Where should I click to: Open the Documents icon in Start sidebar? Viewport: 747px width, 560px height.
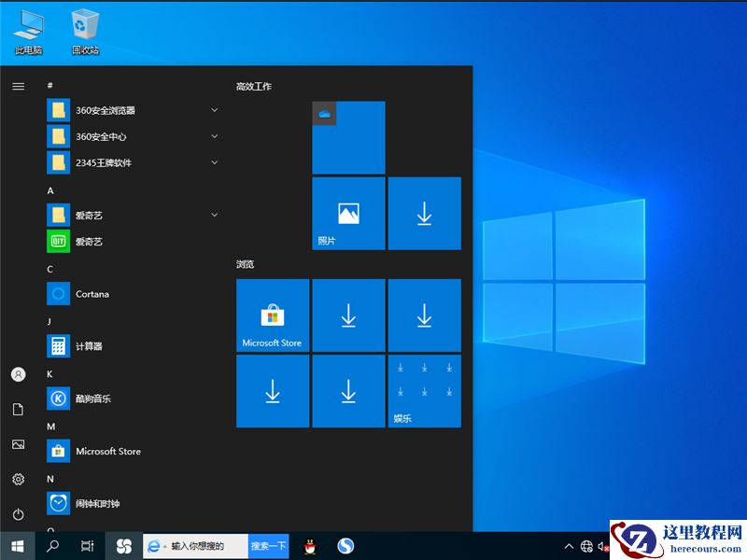point(18,409)
